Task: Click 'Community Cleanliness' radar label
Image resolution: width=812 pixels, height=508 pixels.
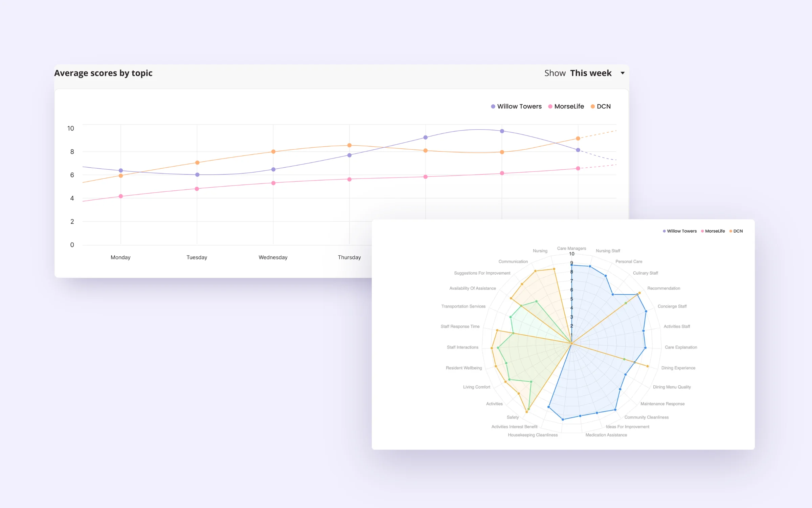Action: tap(646, 417)
